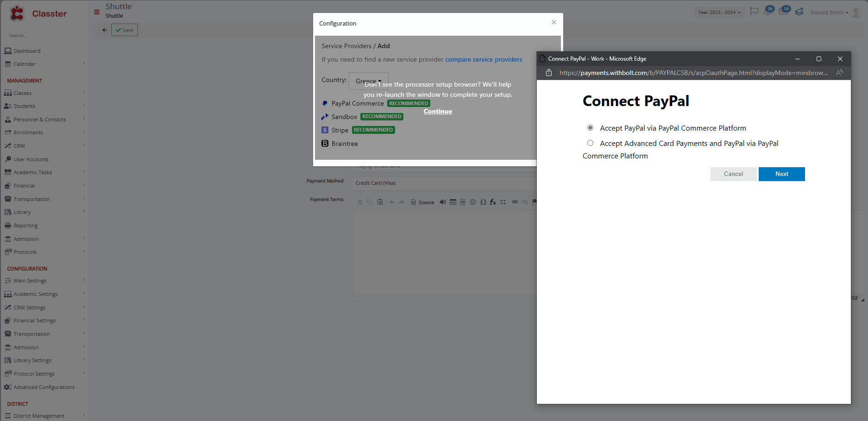The width and height of the screenshot is (868, 421).
Task: Select Accept Advanced Card Payments radio option
Action: click(590, 143)
